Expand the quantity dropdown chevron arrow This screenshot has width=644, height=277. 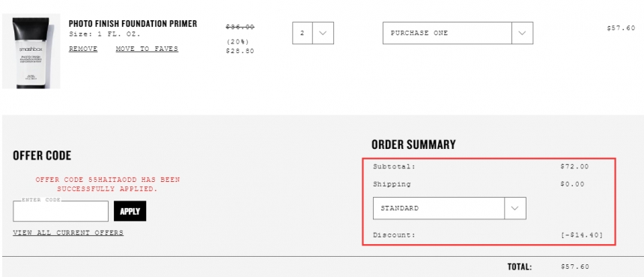(x=323, y=33)
